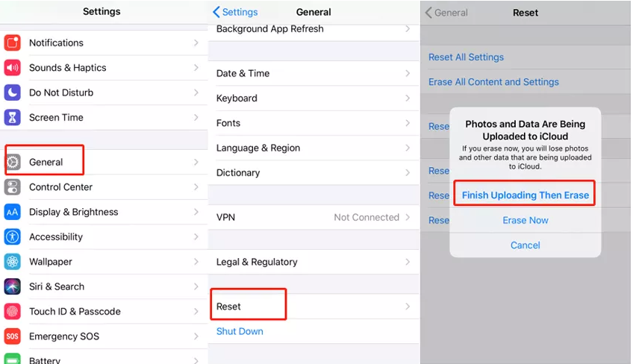Tap the Accessibility figure icon
633x364 pixels.
point(12,237)
